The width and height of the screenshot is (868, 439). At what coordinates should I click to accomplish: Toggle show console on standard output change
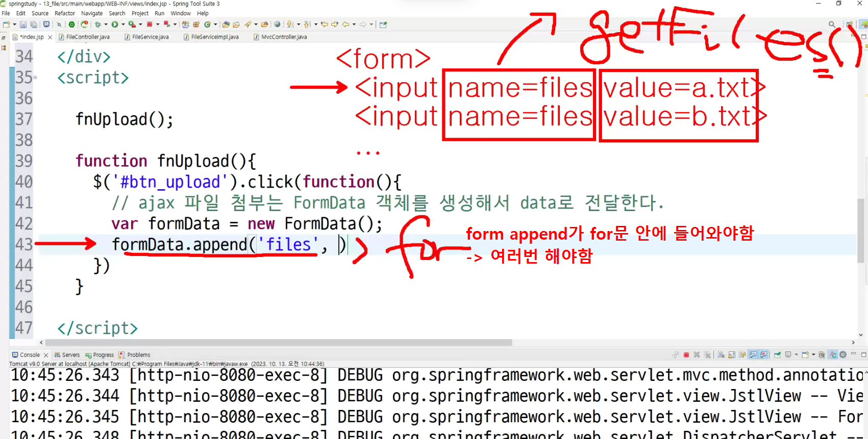pyautogui.click(x=753, y=355)
